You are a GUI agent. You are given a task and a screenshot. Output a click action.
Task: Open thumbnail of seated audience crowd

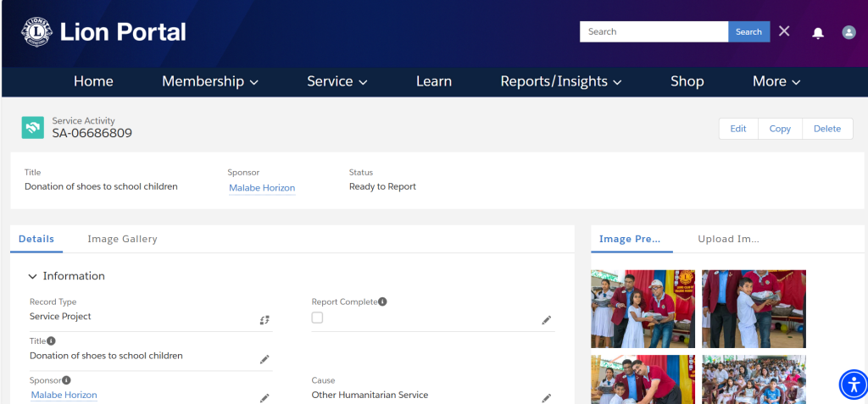point(754,379)
